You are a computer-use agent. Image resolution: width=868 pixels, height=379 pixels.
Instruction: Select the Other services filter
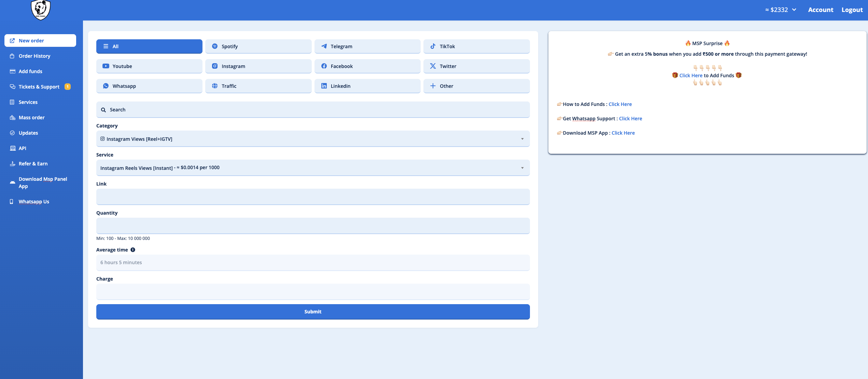pyautogui.click(x=476, y=86)
